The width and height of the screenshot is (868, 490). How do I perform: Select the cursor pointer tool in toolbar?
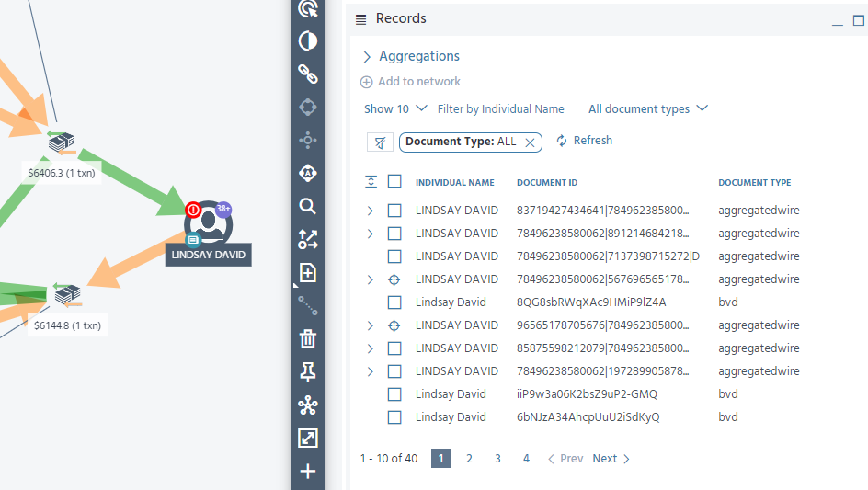click(308, 9)
